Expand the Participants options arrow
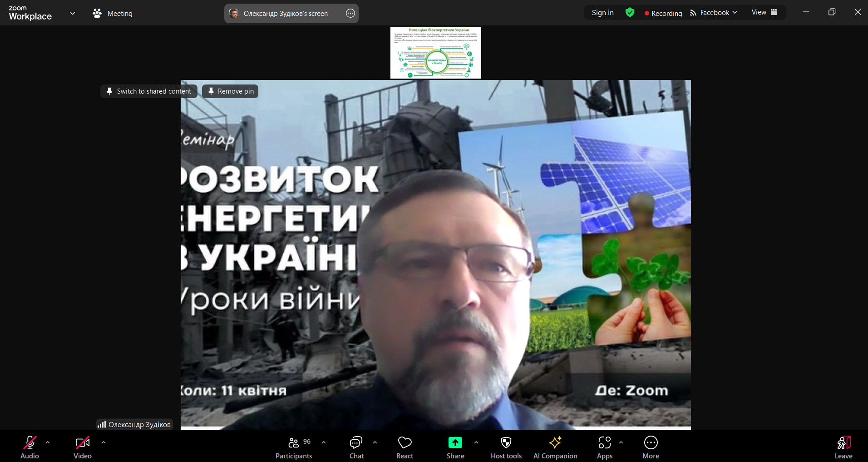 [324, 442]
